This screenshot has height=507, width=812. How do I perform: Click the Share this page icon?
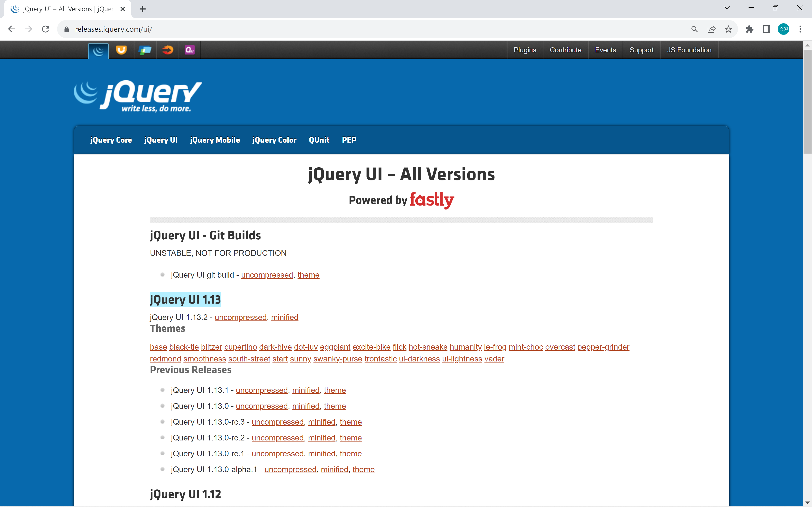pyautogui.click(x=711, y=29)
